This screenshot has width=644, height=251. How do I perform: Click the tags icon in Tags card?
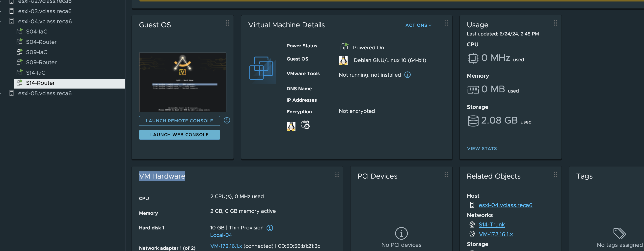point(619,233)
